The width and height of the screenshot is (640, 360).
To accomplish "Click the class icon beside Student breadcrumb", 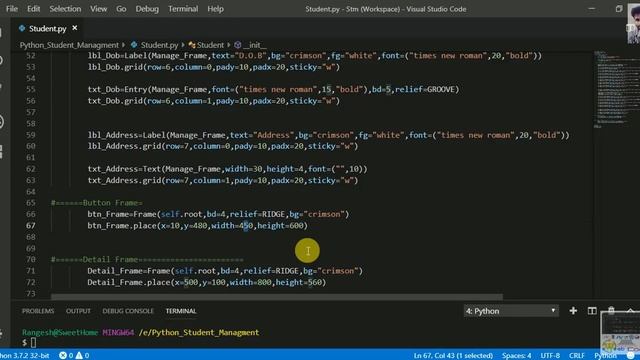I will [x=191, y=45].
